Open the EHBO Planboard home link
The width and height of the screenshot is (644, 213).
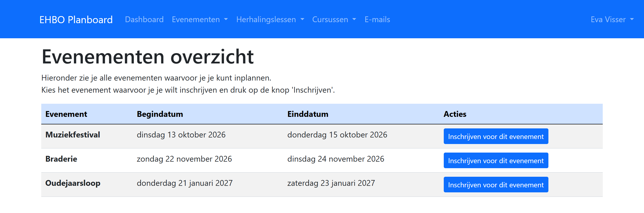click(x=76, y=19)
